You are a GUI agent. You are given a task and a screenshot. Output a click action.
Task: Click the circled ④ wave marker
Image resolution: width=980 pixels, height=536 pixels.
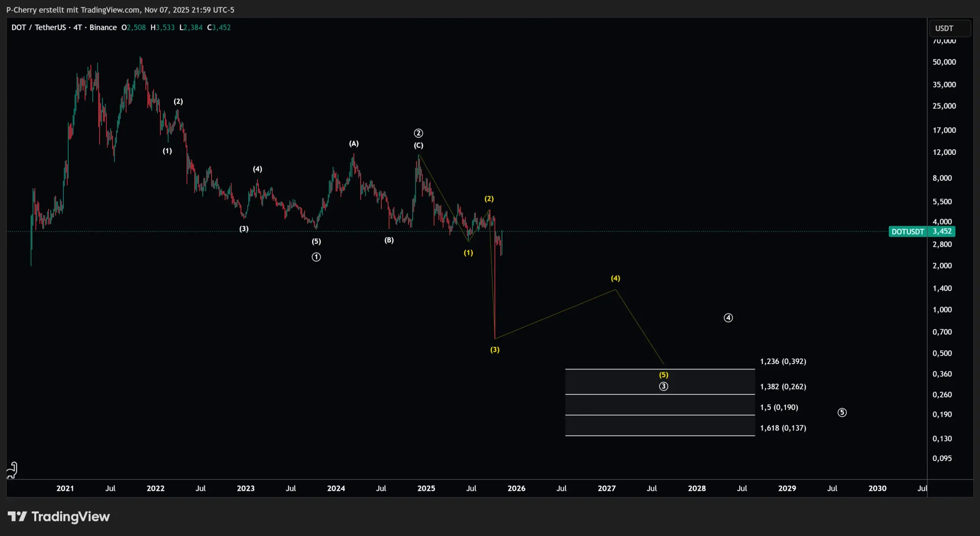click(x=728, y=317)
